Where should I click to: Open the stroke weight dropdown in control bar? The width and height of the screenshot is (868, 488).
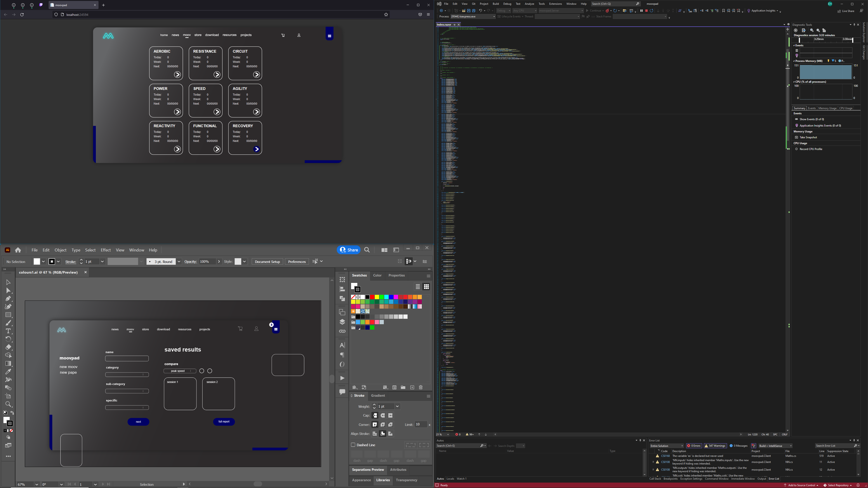102,262
